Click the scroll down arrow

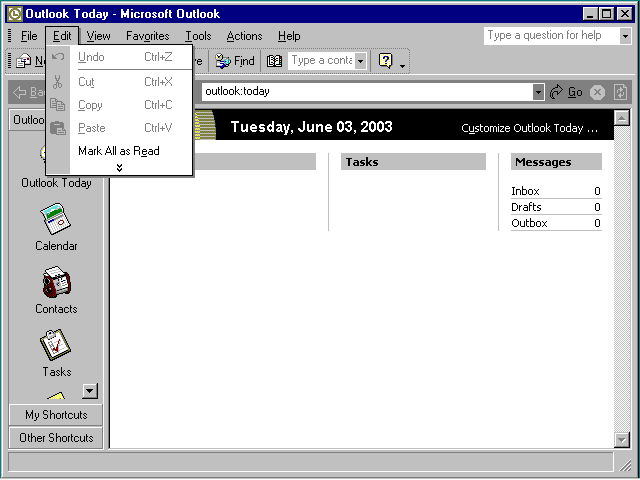tap(621, 440)
